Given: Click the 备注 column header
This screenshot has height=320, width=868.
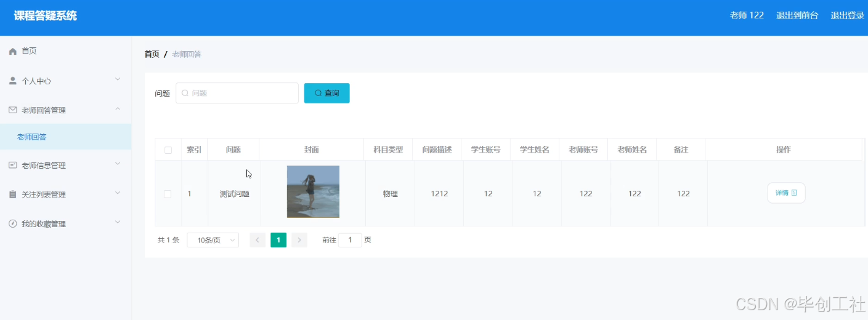Looking at the screenshot, I should 681,150.
